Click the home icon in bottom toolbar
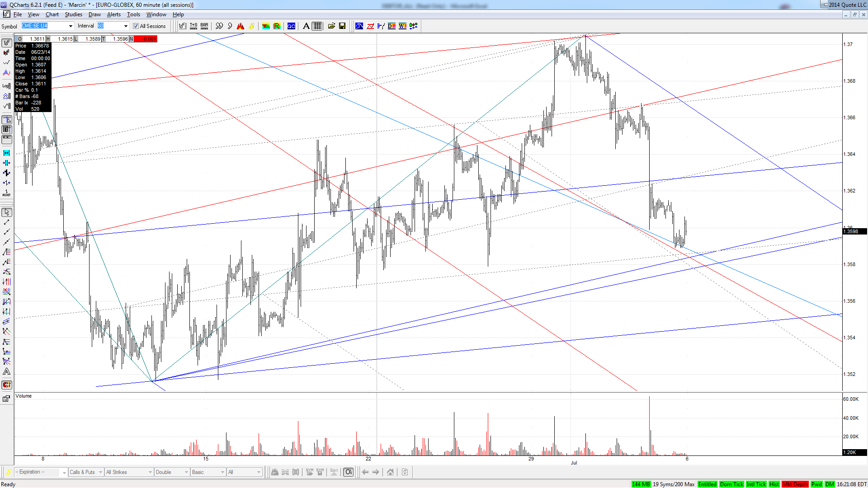Image resolution: width=868 pixels, height=488 pixels. [x=391, y=472]
